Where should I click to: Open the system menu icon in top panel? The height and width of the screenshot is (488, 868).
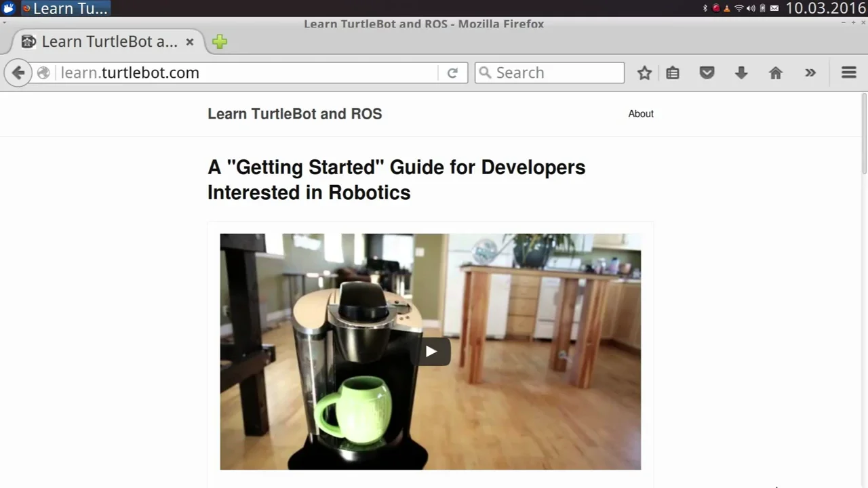9,8
